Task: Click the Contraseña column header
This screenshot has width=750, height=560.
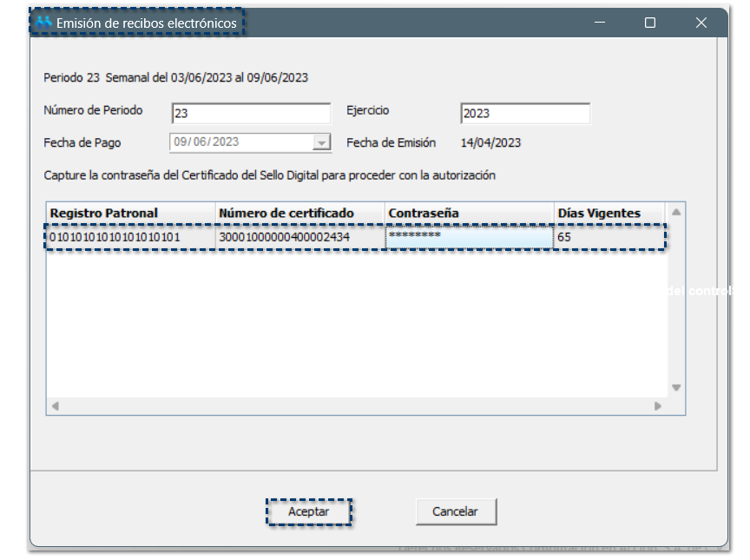Action: 469,214
